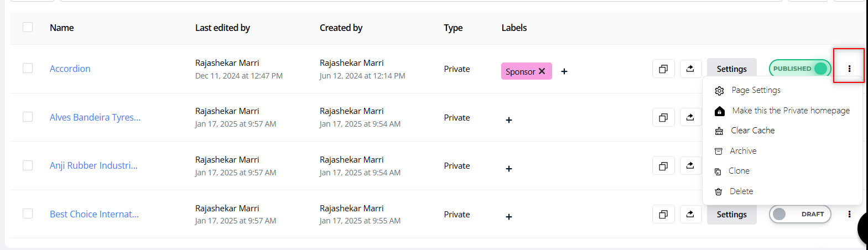
Task: Click the export icon in Accordion row
Action: [690, 69]
